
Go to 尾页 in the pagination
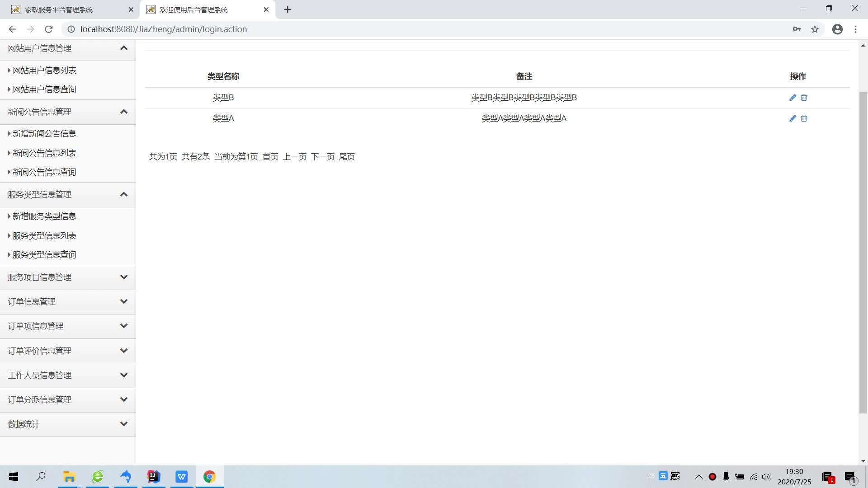[x=347, y=157]
